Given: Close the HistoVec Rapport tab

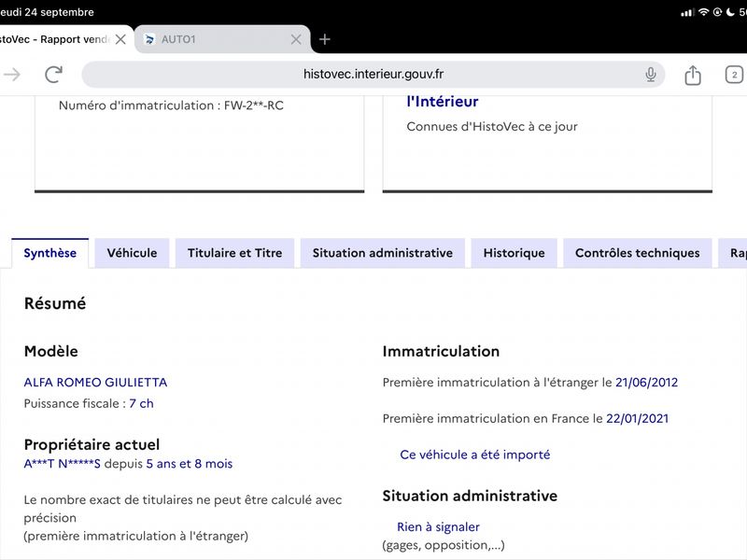Looking at the screenshot, I should [121, 39].
